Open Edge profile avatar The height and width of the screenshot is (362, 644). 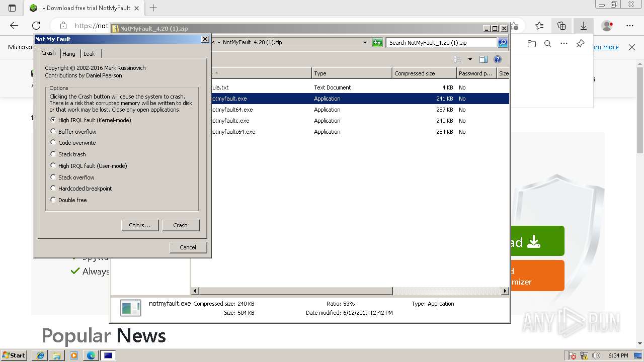607,26
